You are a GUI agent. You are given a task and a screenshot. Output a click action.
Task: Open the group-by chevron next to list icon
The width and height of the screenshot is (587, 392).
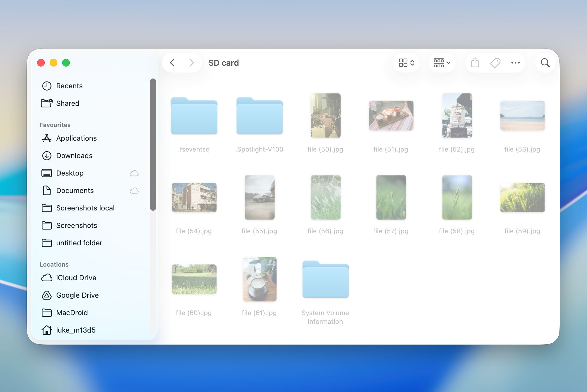448,63
